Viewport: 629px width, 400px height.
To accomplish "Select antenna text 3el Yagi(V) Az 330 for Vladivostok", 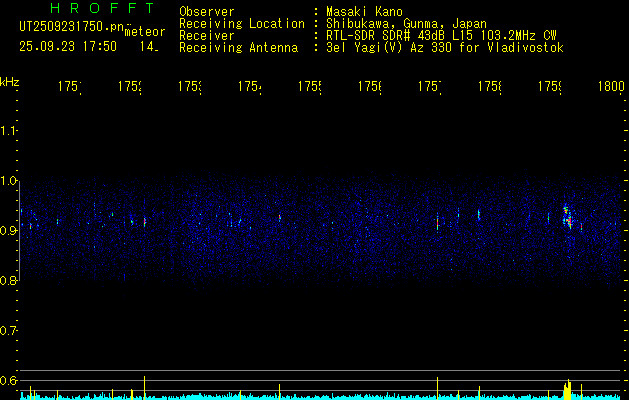I will (x=445, y=48).
